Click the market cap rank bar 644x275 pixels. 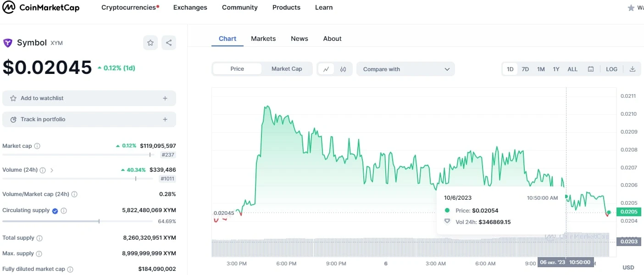78,155
